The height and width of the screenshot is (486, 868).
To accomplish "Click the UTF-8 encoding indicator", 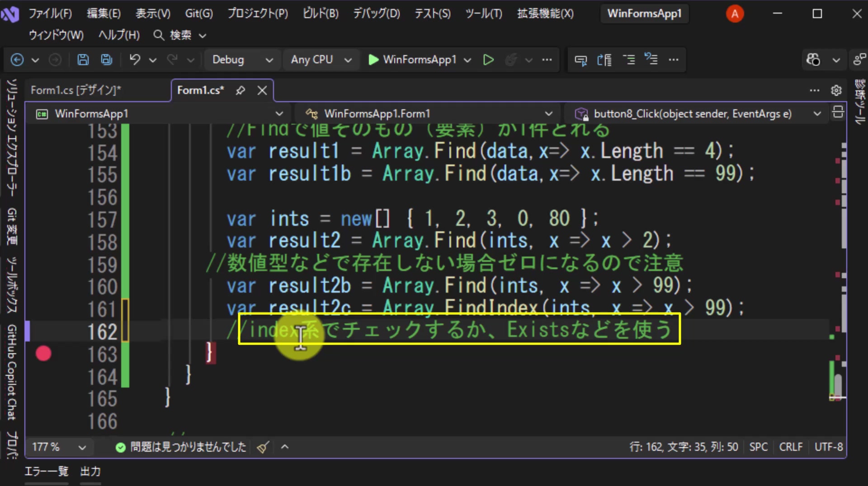I will tap(829, 447).
